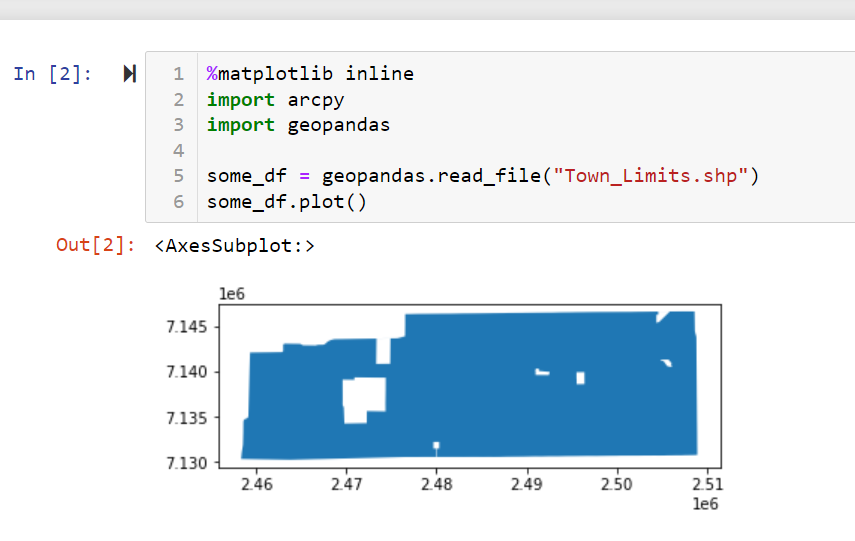Screen dimensions: 855x541
Task: Select the <AxesSubplot:> output text
Action: click(235, 245)
